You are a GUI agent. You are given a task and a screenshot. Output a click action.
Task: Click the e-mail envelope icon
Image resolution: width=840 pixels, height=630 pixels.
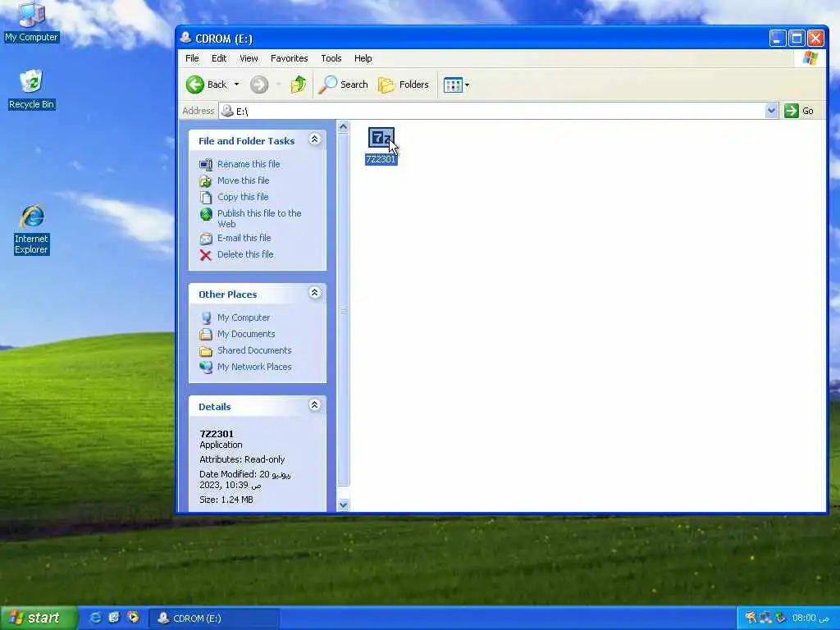point(206,239)
